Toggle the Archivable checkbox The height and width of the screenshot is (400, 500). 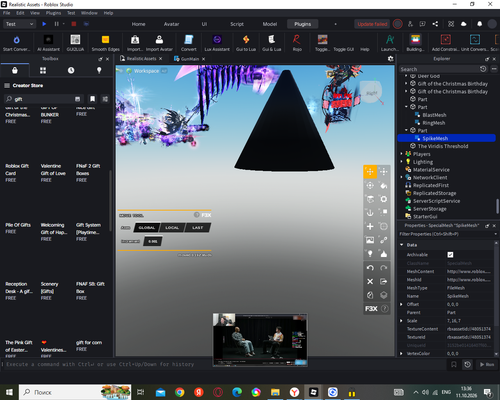[x=450, y=255]
